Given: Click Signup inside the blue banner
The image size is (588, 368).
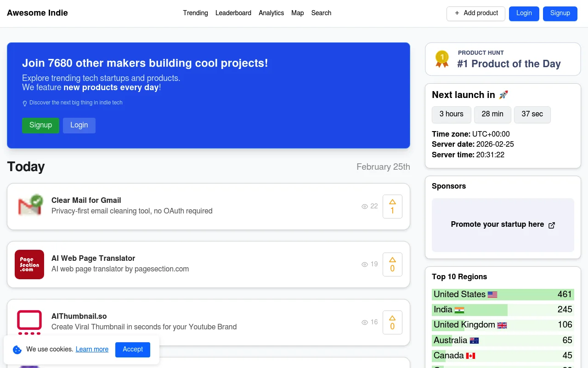Looking at the screenshot, I should (40, 125).
